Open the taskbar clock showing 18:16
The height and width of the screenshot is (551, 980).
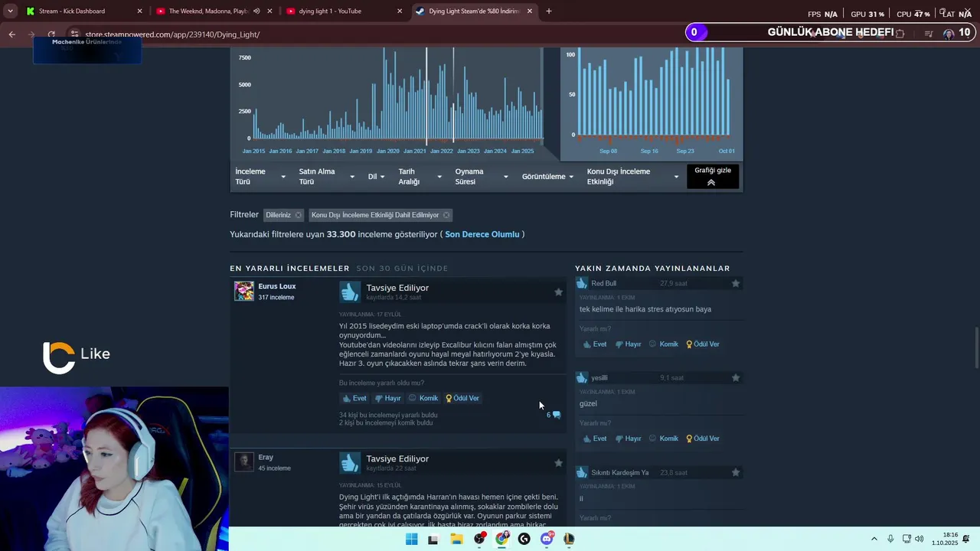tap(945, 539)
